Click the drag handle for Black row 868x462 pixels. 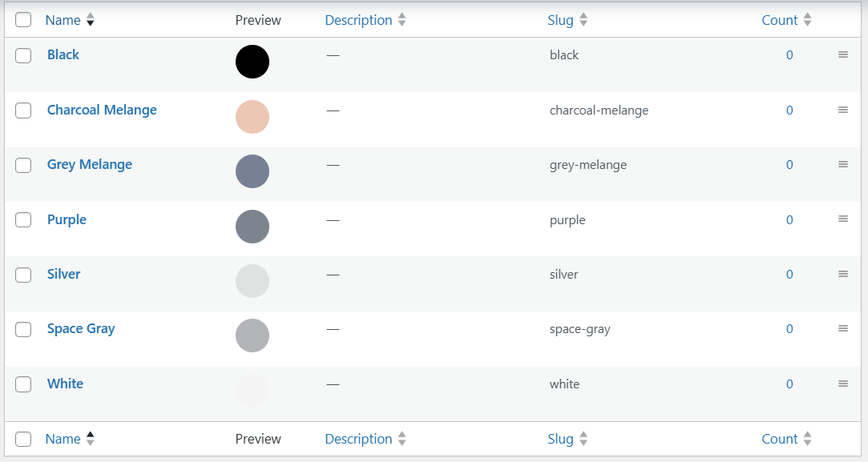coord(842,54)
